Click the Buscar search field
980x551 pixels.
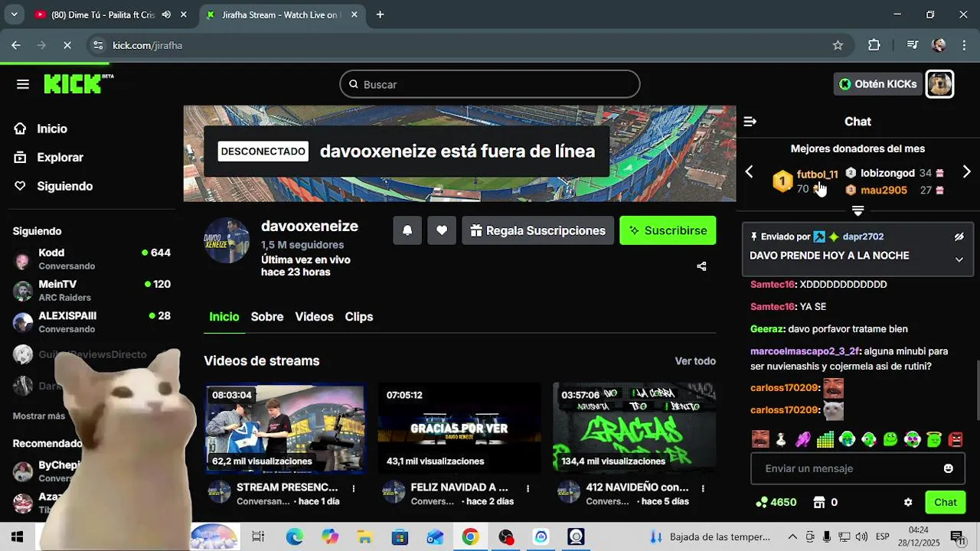[x=490, y=84]
